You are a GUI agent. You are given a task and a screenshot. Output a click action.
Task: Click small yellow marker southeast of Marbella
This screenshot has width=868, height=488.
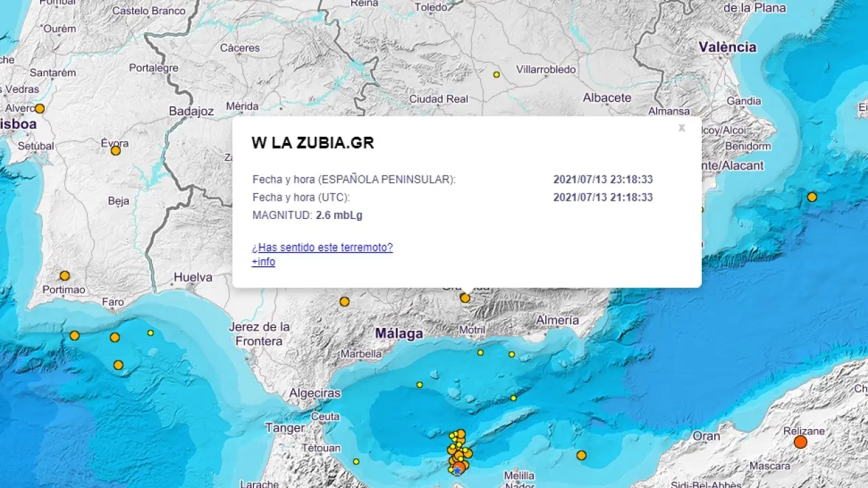click(420, 385)
